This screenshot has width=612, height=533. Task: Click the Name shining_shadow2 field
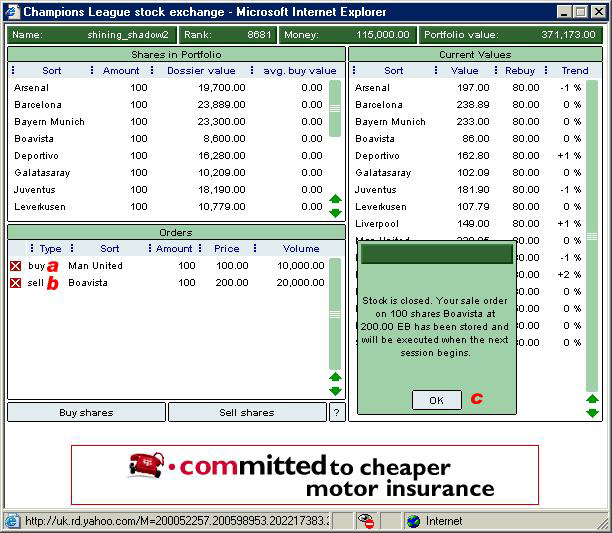pos(92,35)
